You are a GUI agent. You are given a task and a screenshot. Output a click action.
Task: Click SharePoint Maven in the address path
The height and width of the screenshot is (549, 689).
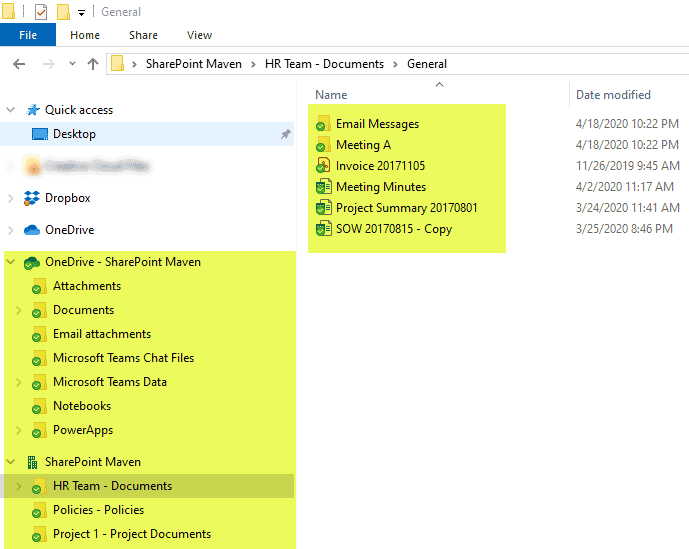pyautogui.click(x=194, y=64)
